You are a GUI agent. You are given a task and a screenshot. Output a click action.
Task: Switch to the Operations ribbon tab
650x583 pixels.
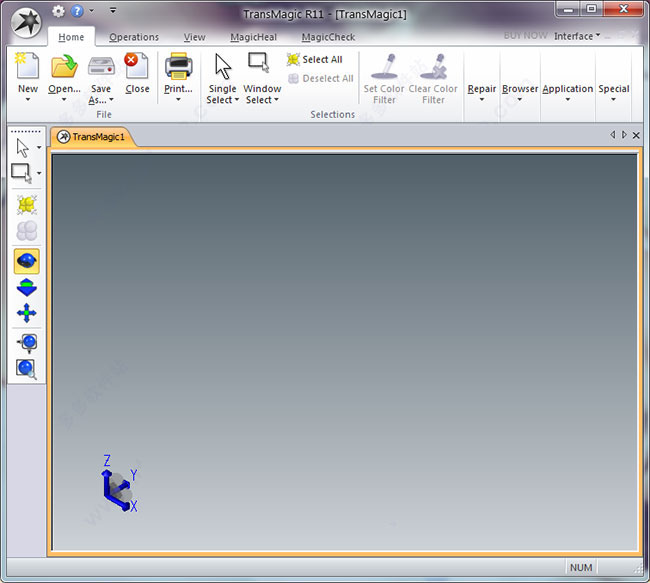click(134, 37)
